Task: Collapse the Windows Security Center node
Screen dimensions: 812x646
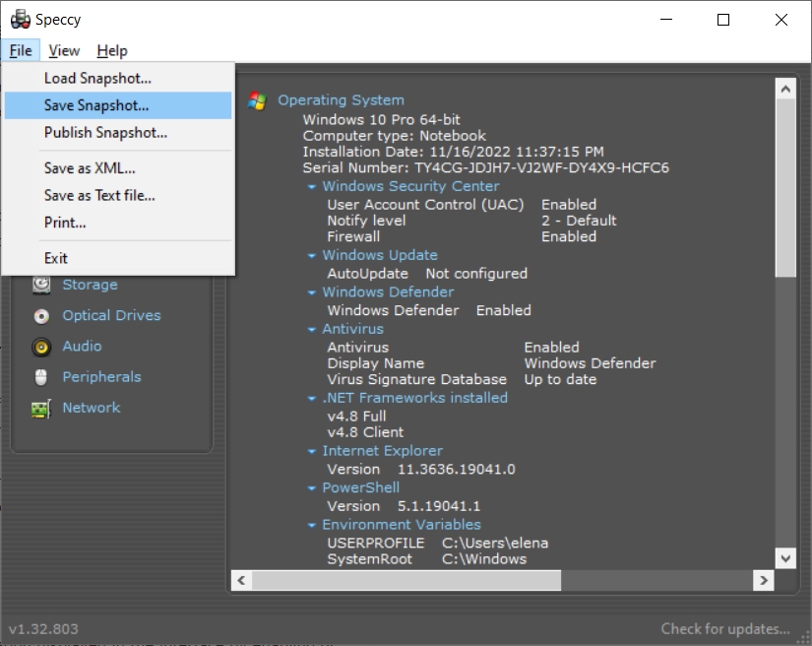Action: coord(311,186)
